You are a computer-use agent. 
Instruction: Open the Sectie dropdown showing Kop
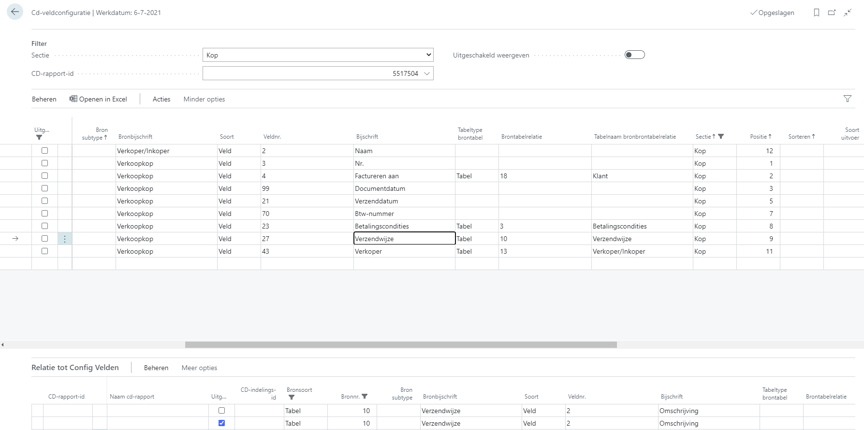tap(318, 55)
